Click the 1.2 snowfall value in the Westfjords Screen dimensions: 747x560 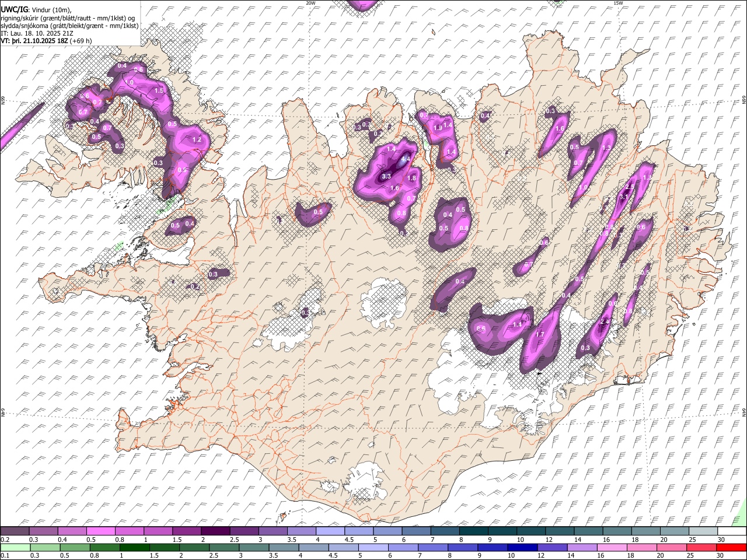pos(197,140)
